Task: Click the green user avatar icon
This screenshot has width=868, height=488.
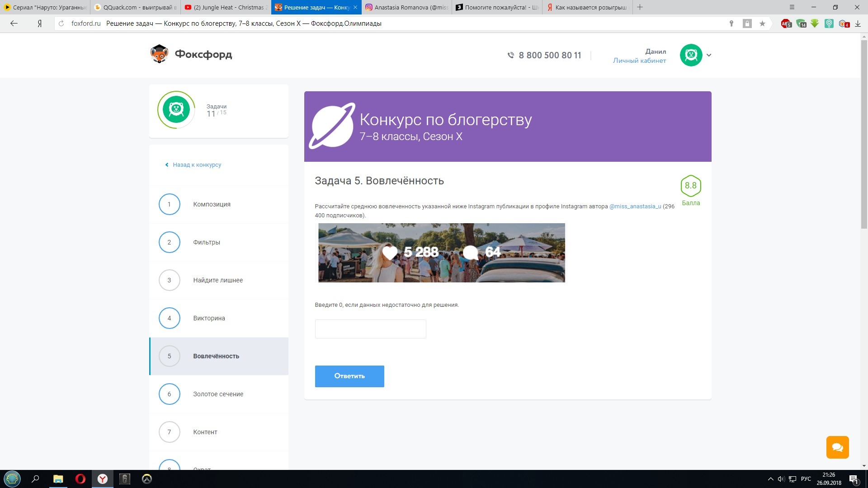Action: (x=691, y=55)
